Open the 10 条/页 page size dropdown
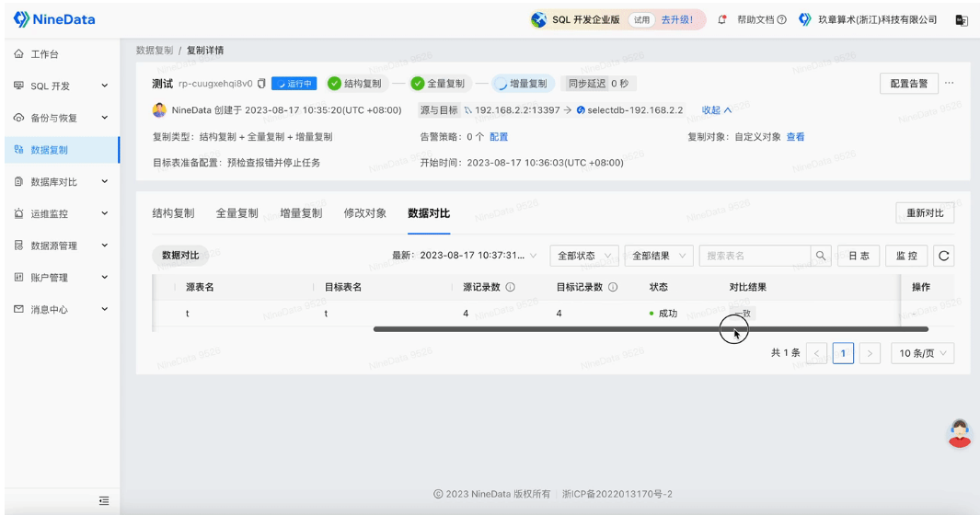The image size is (980, 515). click(923, 353)
